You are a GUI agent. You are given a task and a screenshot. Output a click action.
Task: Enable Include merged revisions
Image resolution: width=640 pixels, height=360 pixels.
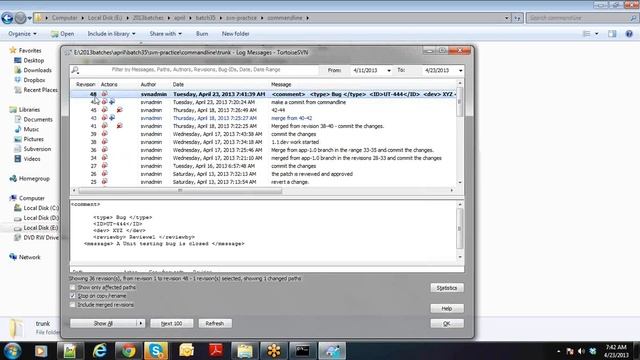point(73,305)
